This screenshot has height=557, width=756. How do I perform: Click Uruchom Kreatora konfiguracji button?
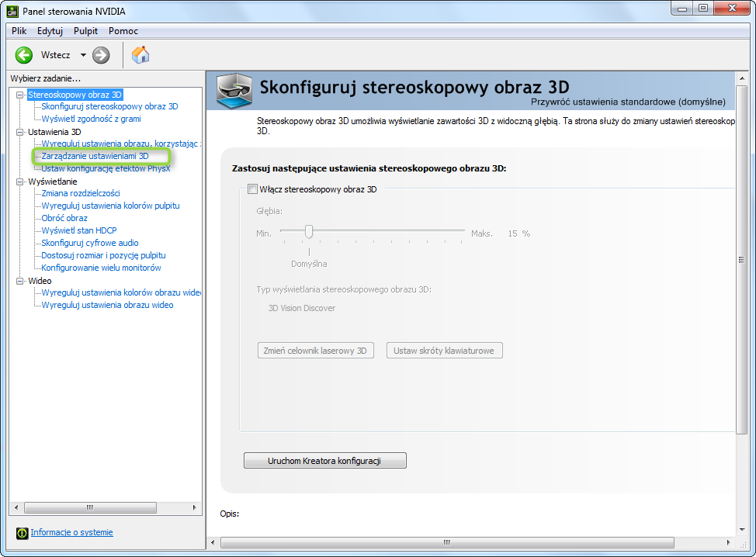click(325, 461)
